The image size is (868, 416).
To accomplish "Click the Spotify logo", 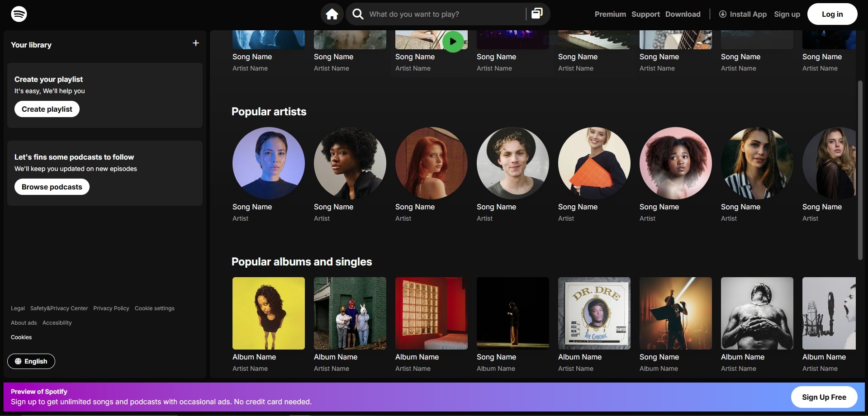I will (x=19, y=14).
